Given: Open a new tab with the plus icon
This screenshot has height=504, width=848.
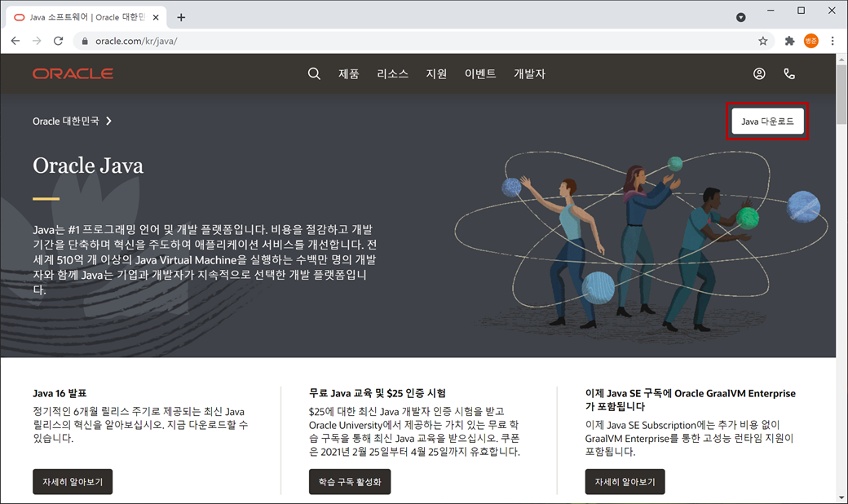Looking at the screenshot, I should tap(181, 17).
